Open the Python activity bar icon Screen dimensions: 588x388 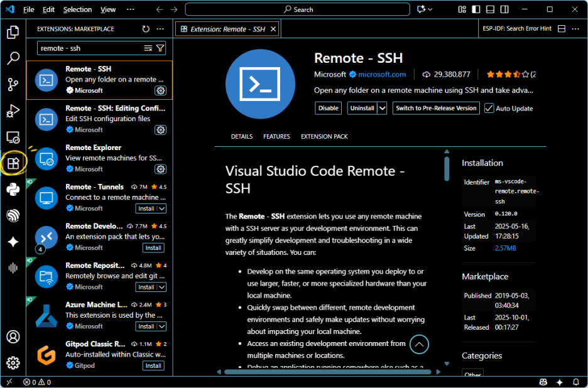13,190
